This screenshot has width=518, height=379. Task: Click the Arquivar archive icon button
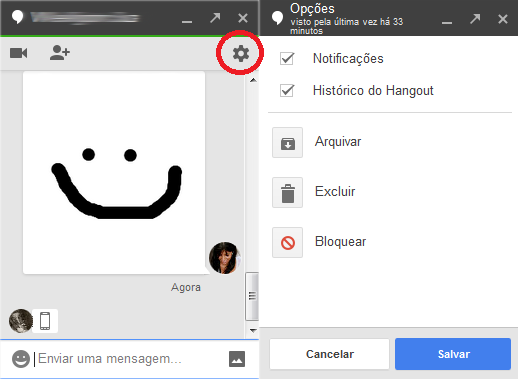pos(287,143)
